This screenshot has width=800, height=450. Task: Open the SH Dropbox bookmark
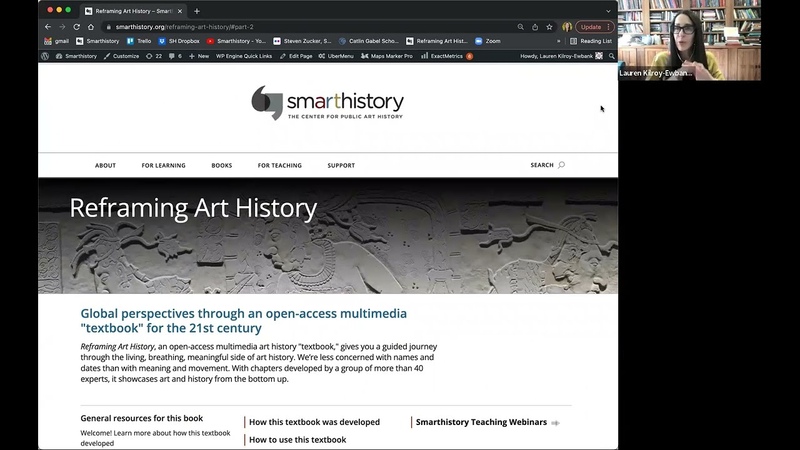[179, 41]
